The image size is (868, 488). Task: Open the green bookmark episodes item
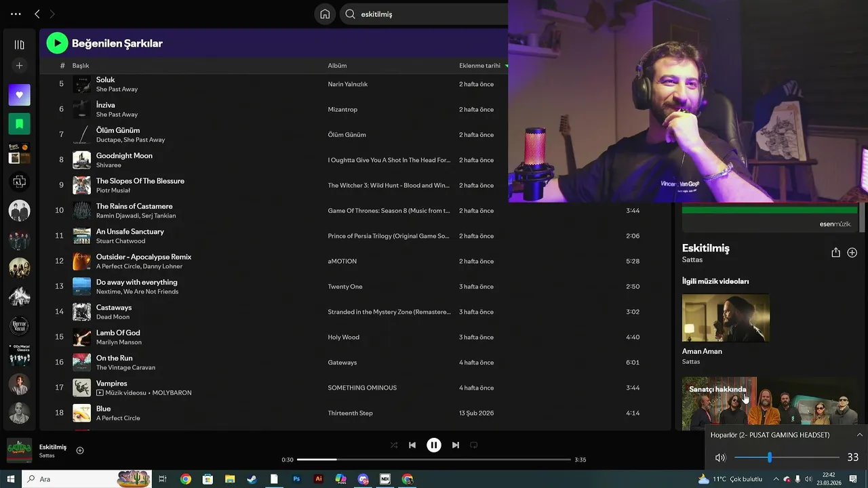click(19, 124)
